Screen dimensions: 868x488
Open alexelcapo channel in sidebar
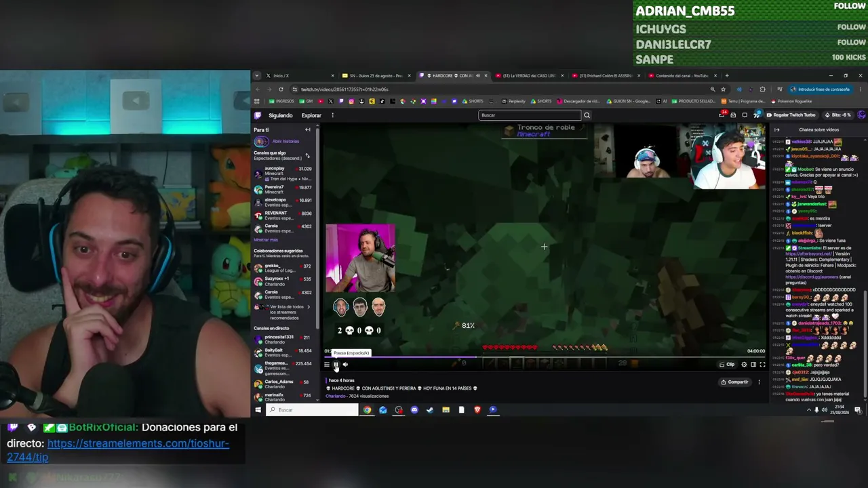pos(283,203)
